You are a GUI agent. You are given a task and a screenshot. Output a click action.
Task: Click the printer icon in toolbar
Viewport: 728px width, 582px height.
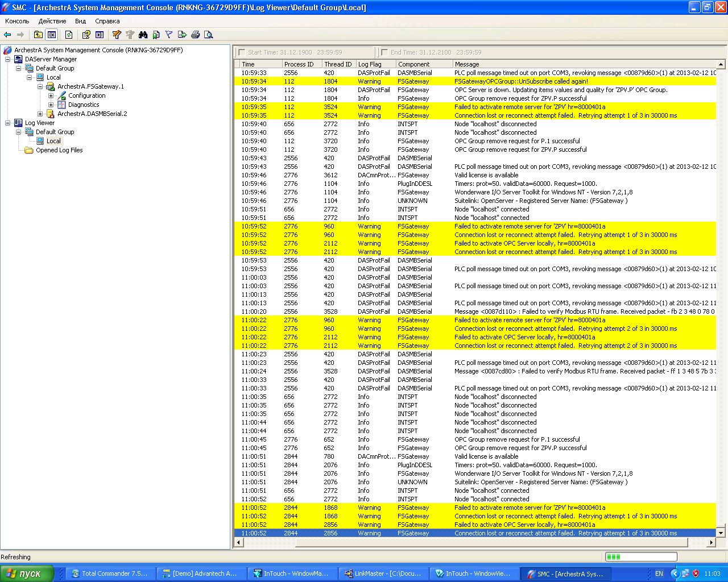pyautogui.click(x=196, y=35)
